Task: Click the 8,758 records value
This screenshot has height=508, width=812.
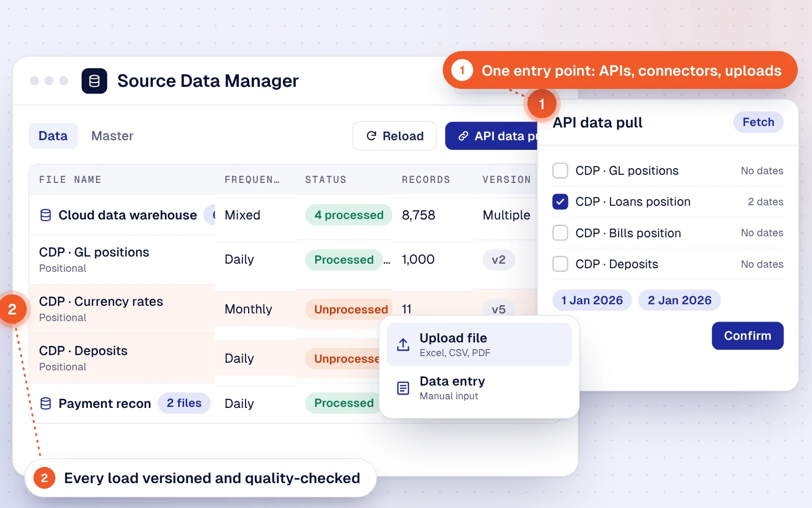Action: tap(419, 215)
